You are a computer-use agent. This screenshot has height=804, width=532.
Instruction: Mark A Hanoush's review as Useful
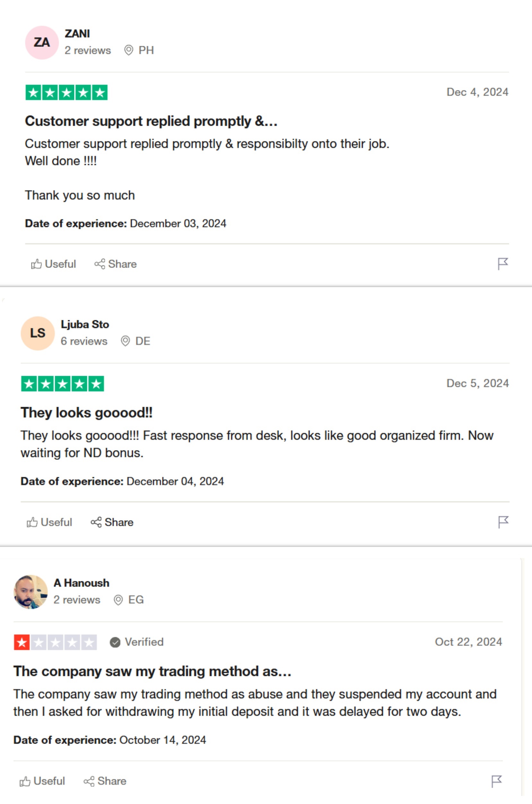[x=42, y=781]
